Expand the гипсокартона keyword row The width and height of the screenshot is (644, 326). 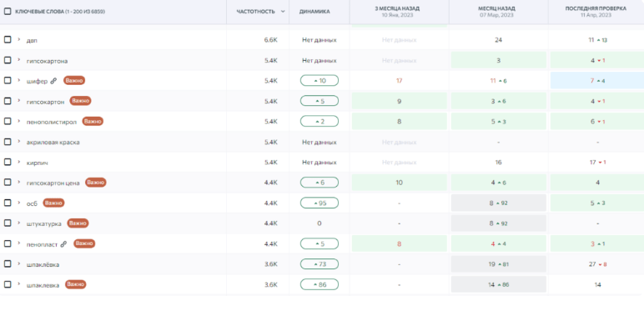pos(19,60)
